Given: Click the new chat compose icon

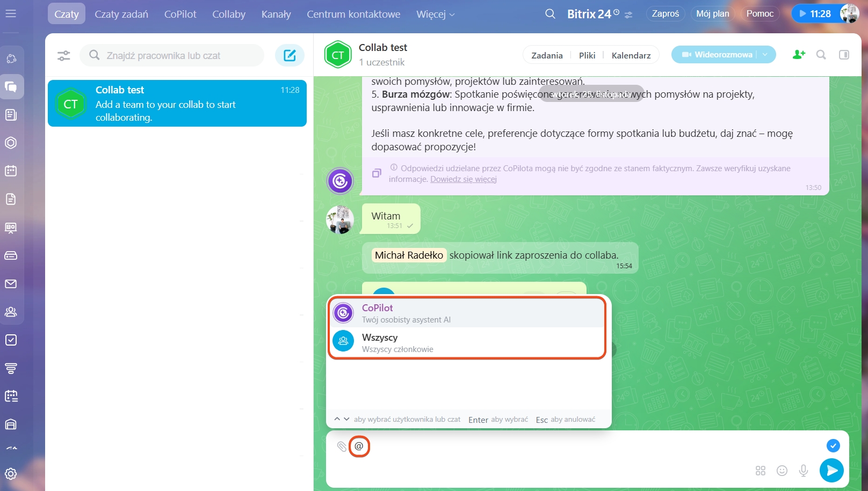Looking at the screenshot, I should tap(290, 55).
